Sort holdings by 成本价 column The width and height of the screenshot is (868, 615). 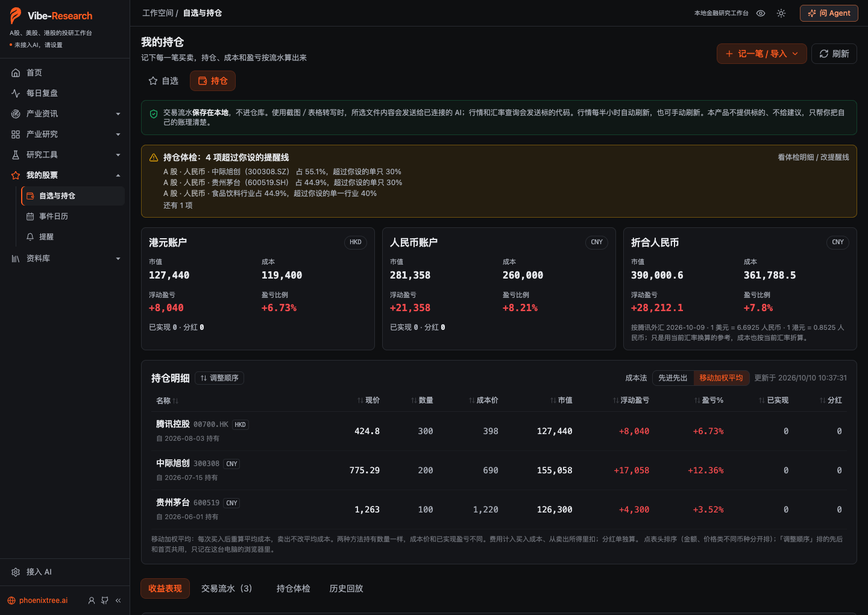click(x=483, y=400)
